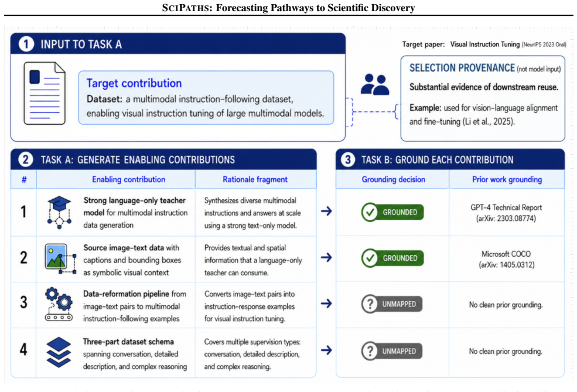
Task: Click the arrow after row 2 rationale
Action: (326, 257)
